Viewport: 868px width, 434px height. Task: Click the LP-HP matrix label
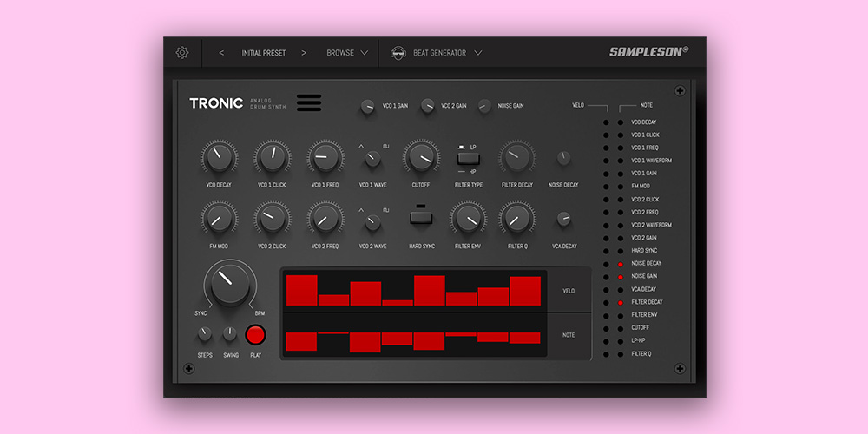click(638, 340)
